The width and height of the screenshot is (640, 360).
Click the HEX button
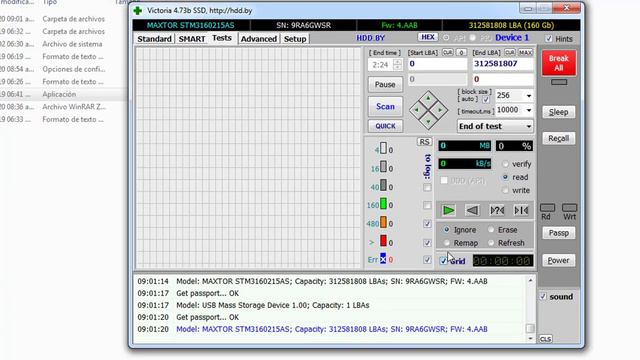tap(428, 37)
